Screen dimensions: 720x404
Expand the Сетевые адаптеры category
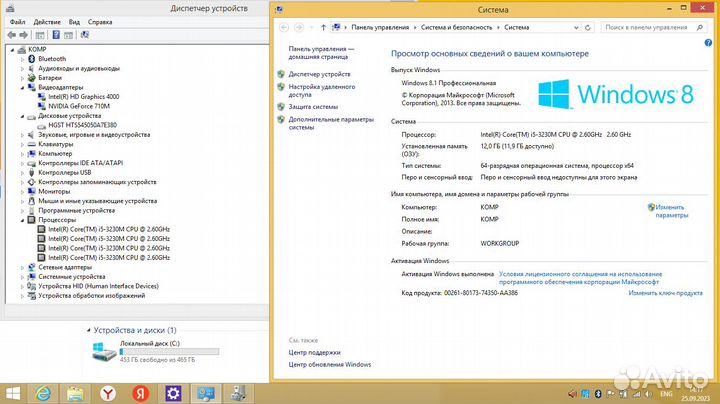click(x=22, y=267)
